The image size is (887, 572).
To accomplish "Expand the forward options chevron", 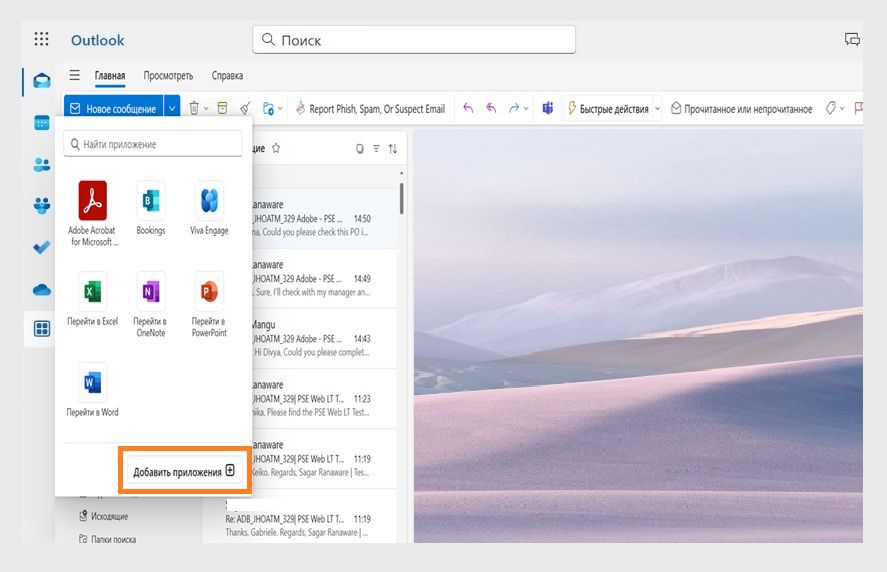I will [x=526, y=109].
